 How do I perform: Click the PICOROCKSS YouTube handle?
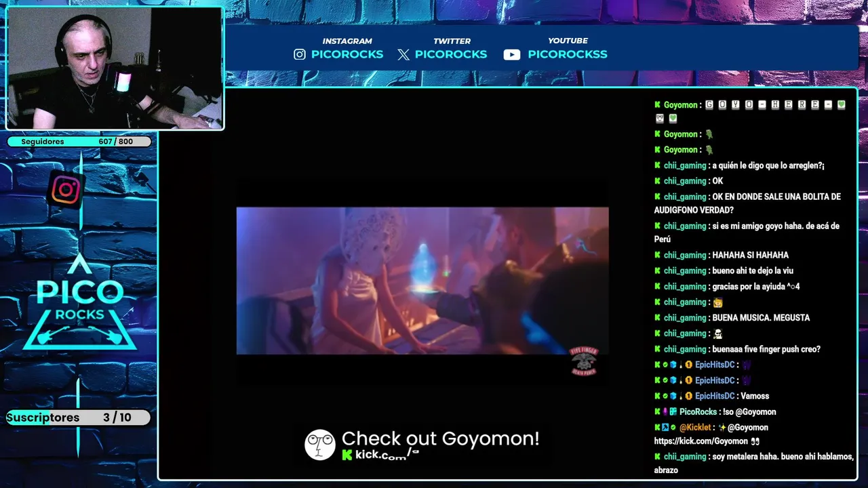(x=568, y=54)
